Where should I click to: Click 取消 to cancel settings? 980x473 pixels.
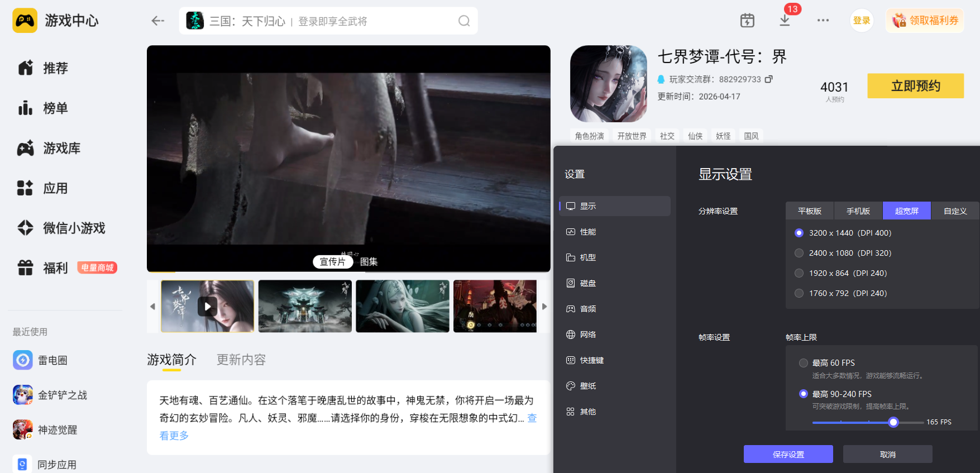click(888, 454)
